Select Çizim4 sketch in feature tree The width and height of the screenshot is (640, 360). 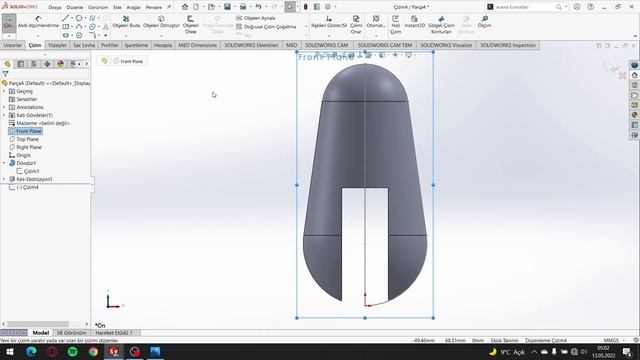click(27, 187)
